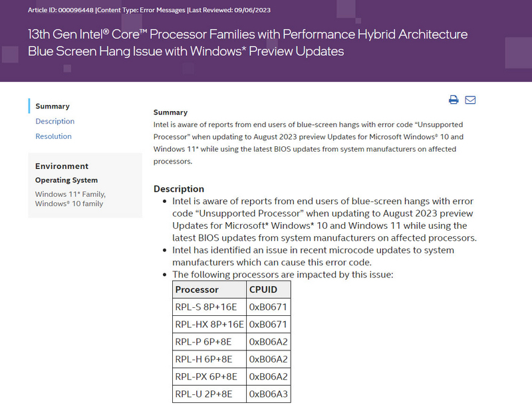Click the RPL-H 6P+8E table cell
Screen dimensions: 532x409
pos(209,359)
